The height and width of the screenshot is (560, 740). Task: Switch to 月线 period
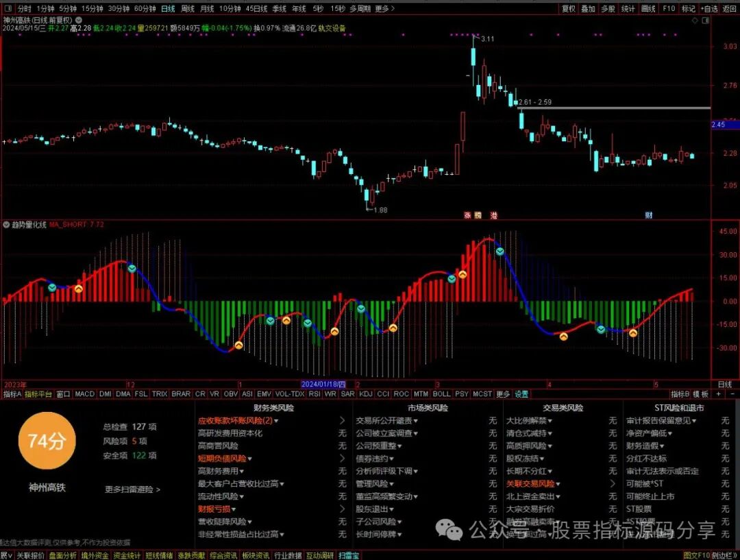coord(207,8)
